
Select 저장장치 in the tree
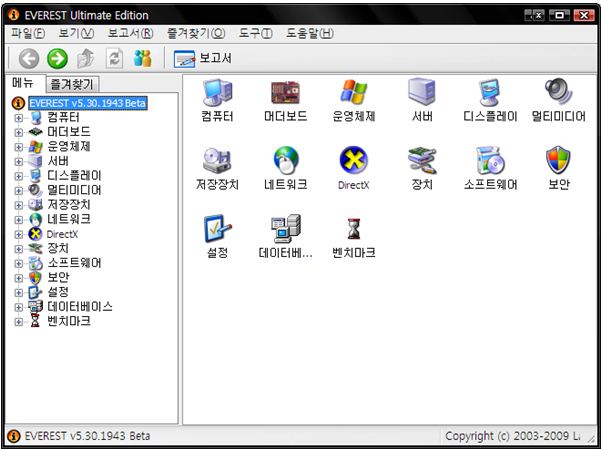[69, 205]
